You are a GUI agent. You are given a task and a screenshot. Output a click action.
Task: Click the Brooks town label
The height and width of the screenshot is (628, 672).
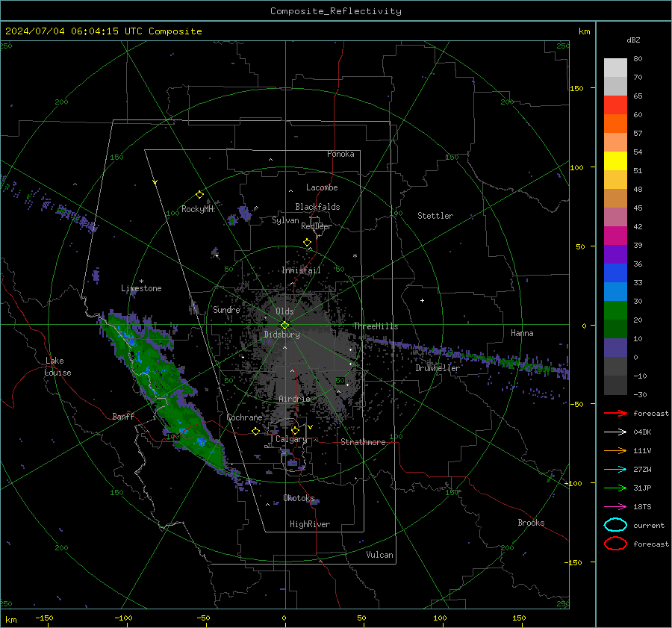(531, 523)
